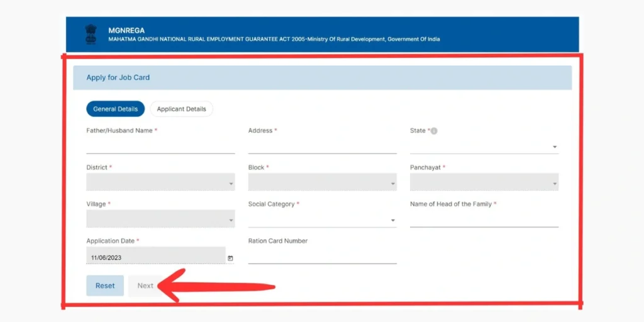Switch to the Applicant Details tab

click(181, 109)
